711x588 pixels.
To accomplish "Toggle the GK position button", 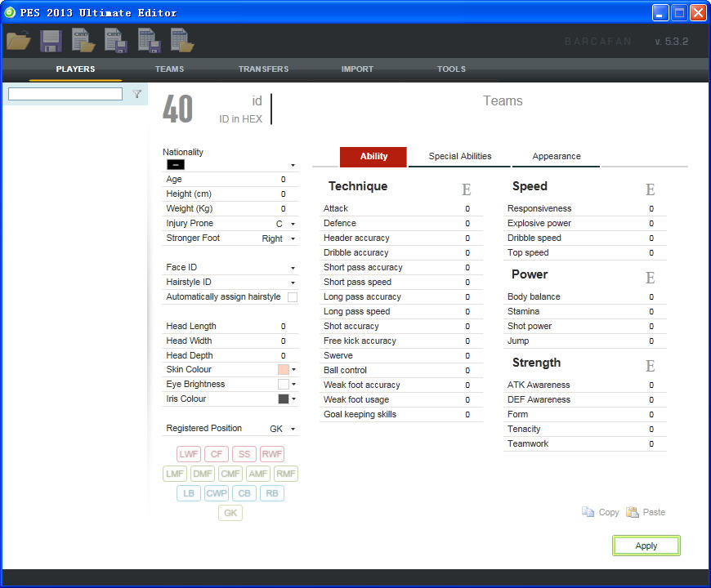I will tap(230, 513).
